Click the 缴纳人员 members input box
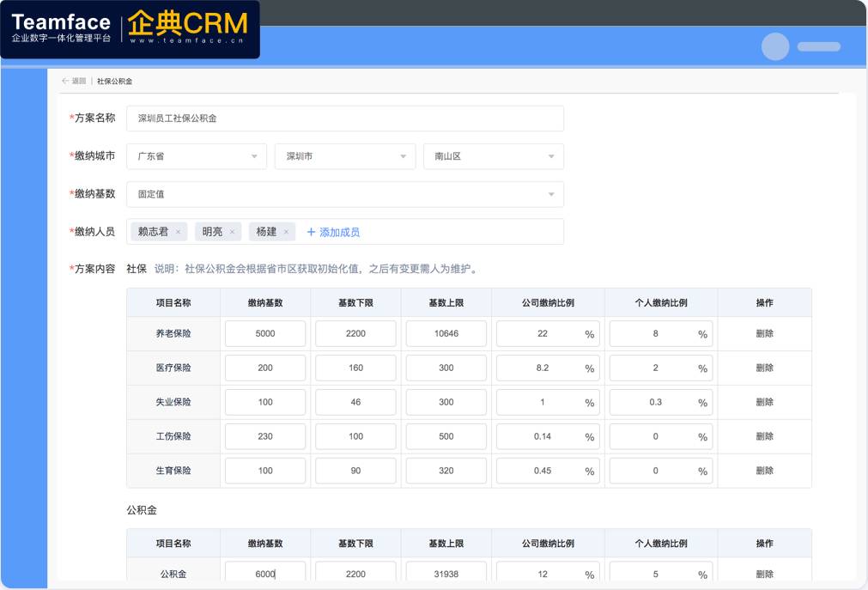This screenshot has height=590, width=868. pyautogui.click(x=345, y=232)
